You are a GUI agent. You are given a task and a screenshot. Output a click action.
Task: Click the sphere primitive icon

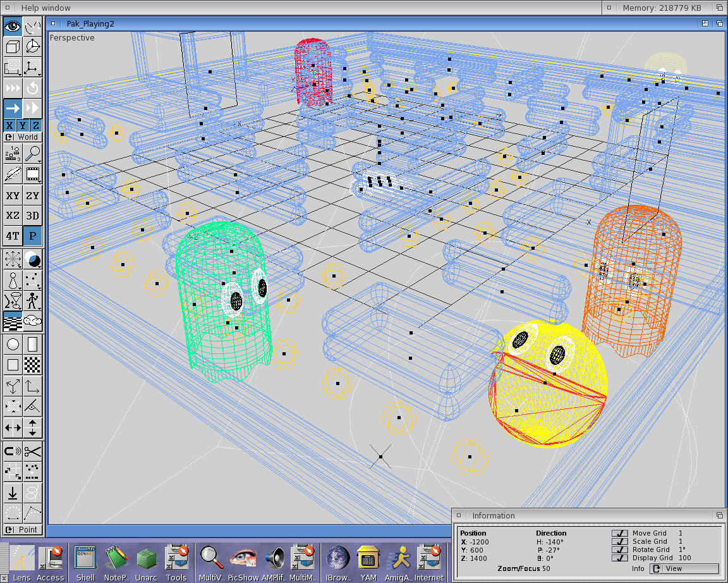coord(13,345)
